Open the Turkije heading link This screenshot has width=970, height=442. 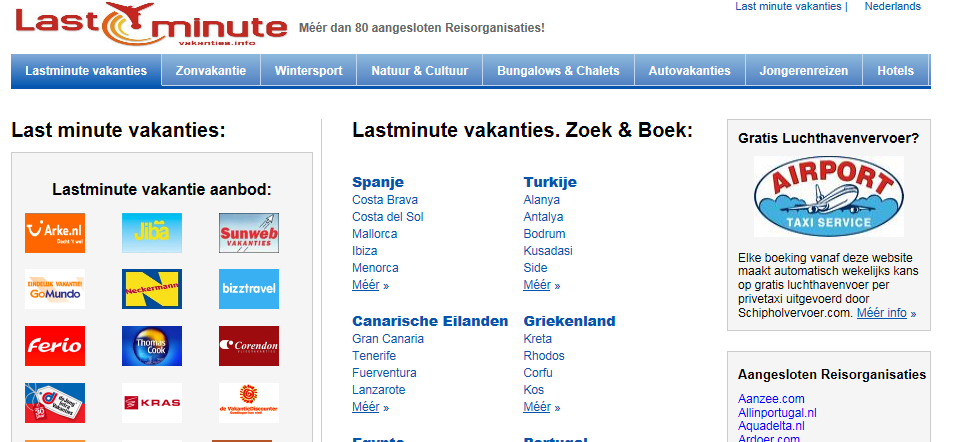pyautogui.click(x=550, y=182)
